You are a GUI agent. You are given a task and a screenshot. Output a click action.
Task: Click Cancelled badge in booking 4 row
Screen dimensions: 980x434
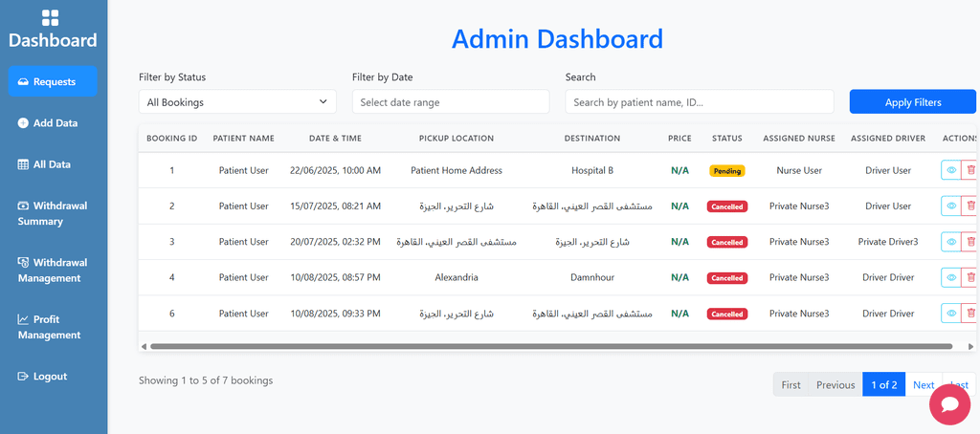coord(727,278)
